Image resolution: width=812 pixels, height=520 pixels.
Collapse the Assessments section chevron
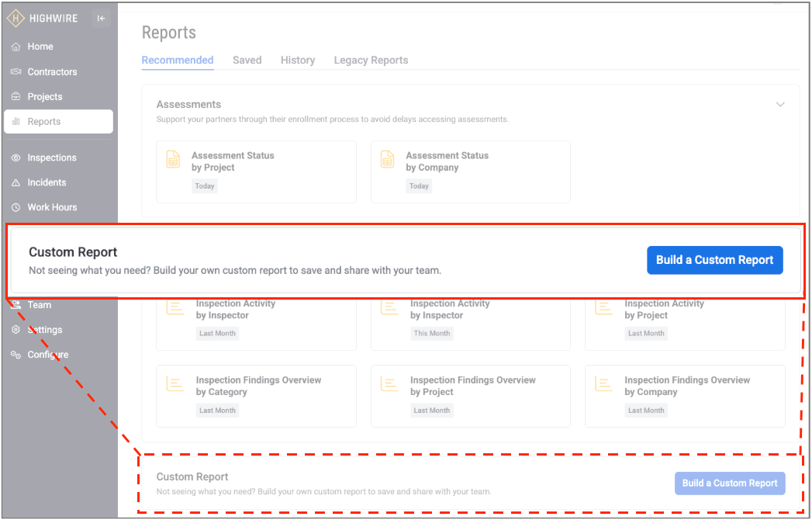(780, 105)
